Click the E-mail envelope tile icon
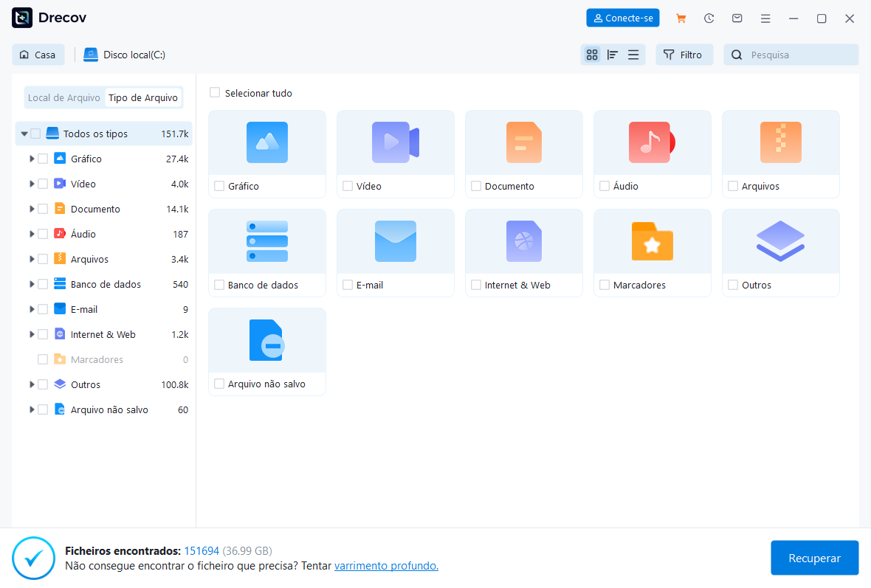 [396, 241]
